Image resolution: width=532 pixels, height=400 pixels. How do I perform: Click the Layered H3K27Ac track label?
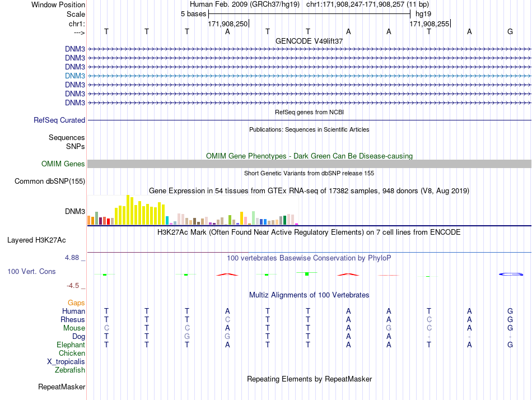click(x=36, y=240)
